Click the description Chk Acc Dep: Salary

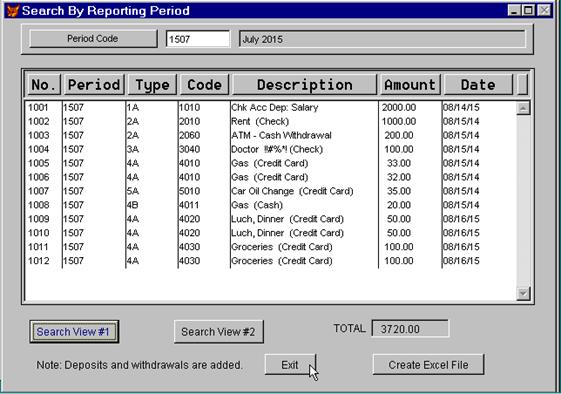point(274,107)
